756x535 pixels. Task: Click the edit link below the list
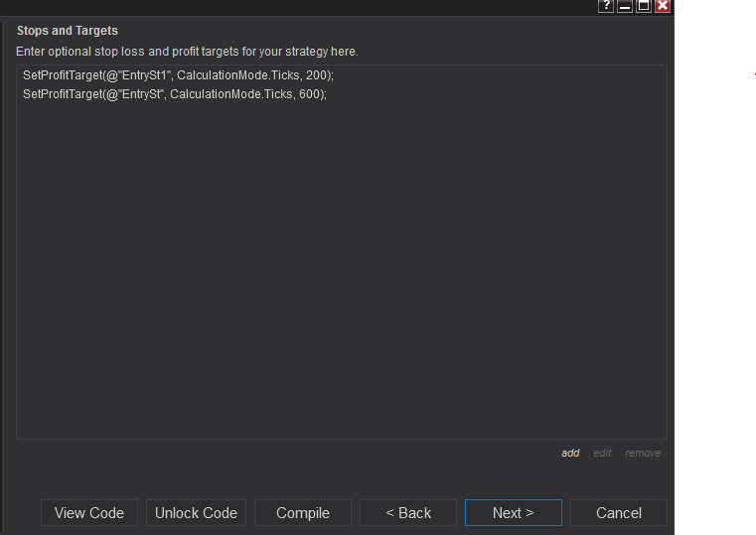[602, 454]
